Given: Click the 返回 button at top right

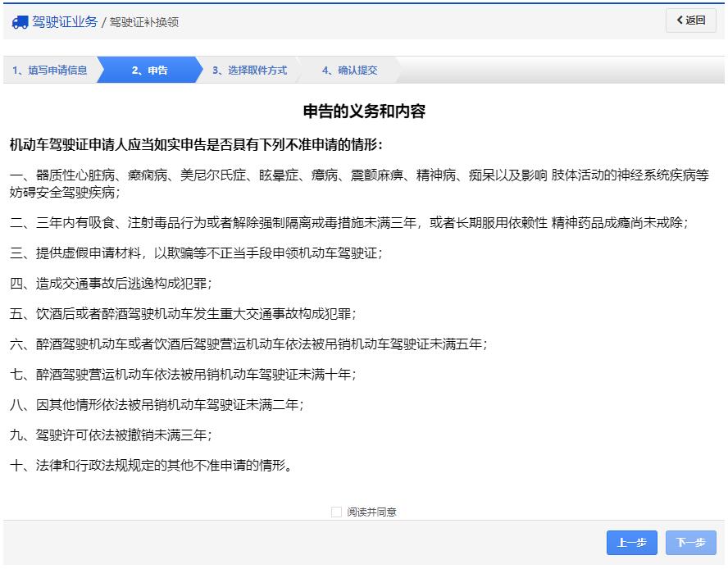Looking at the screenshot, I should pyautogui.click(x=691, y=20).
